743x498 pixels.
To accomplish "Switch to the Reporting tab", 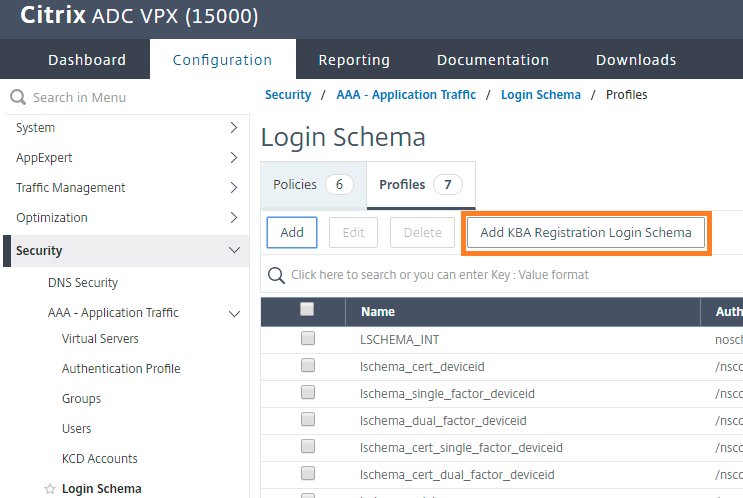I will click(x=354, y=60).
